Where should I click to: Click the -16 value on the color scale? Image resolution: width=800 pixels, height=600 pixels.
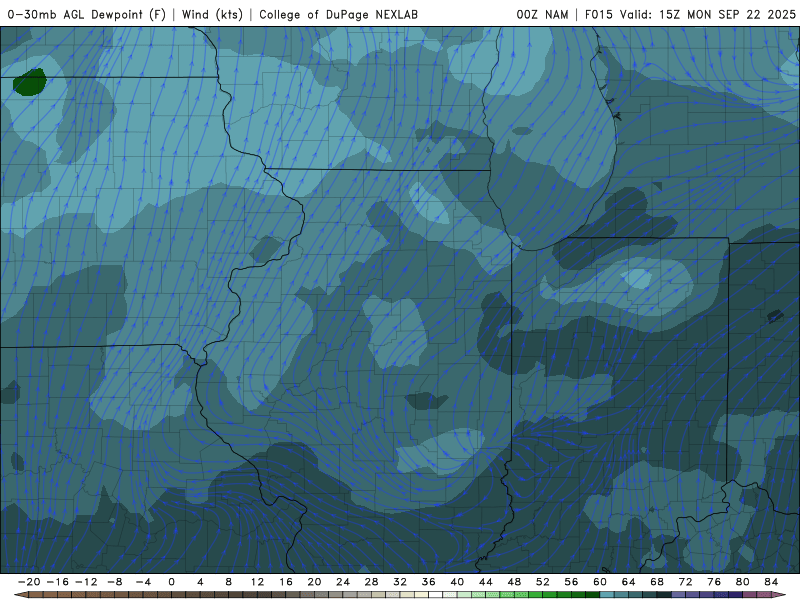point(57,582)
